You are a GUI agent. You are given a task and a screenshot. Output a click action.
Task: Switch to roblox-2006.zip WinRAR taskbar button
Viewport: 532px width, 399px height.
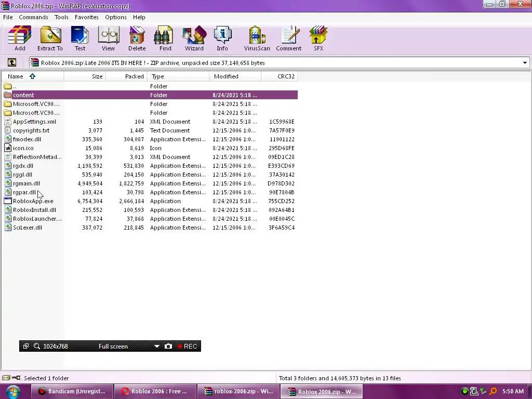click(238, 391)
